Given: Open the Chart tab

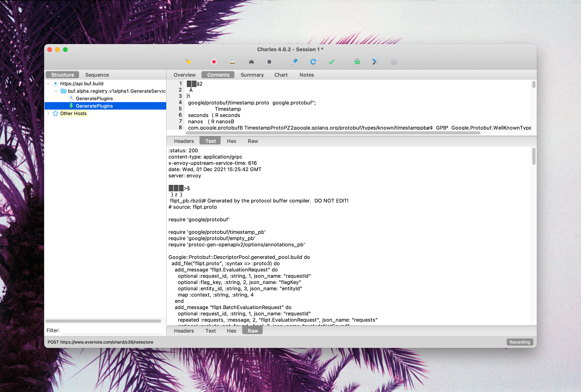Looking at the screenshot, I should pyautogui.click(x=281, y=75).
